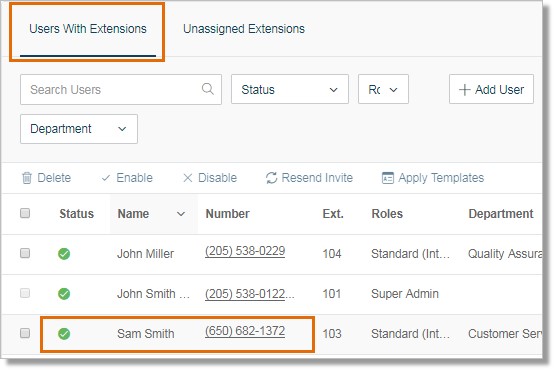Click the Status column header
The width and height of the screenshot is (554, 370).
pos(76,214)
